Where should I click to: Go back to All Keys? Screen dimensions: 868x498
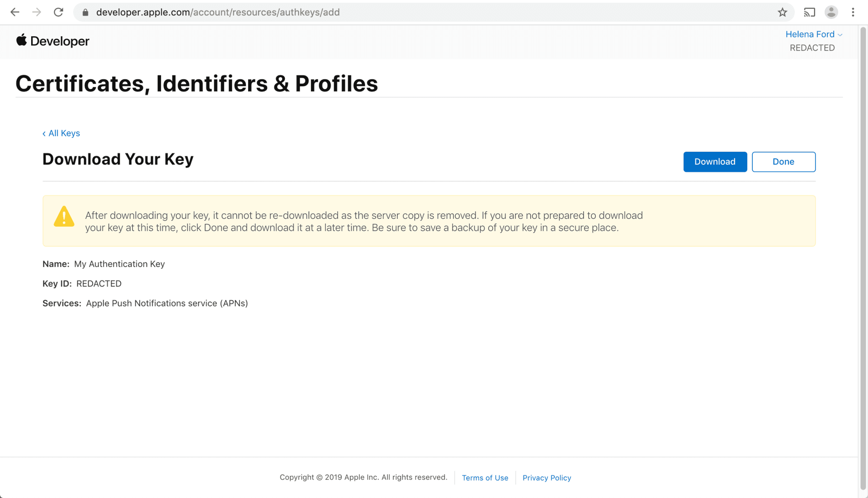(x=61, y=133)
